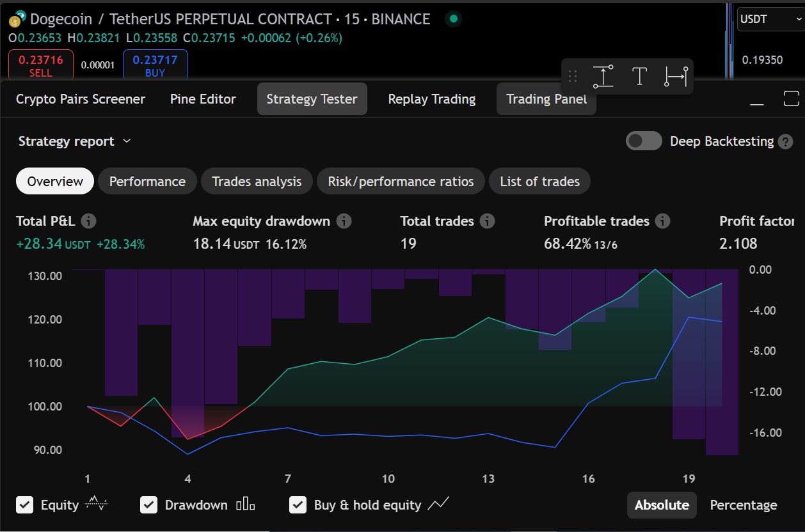
Task: Click the Drawdown bars legend icon
Action: 246,505
